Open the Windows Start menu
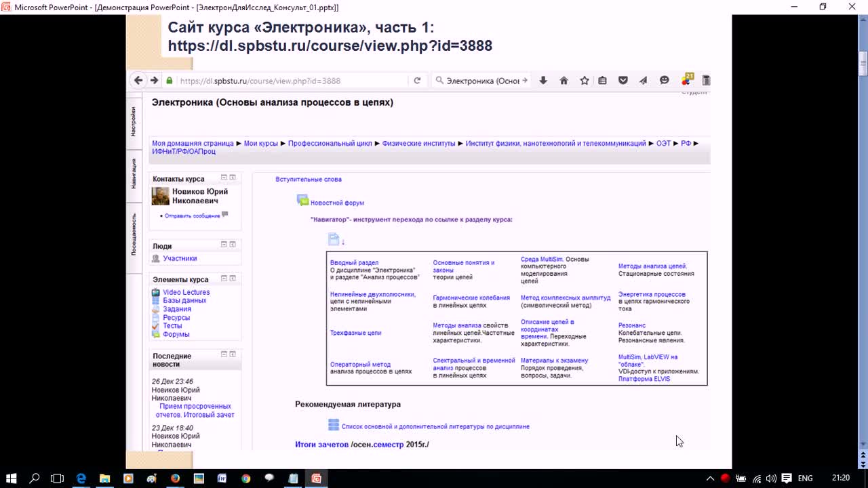 tap(12, 478)
